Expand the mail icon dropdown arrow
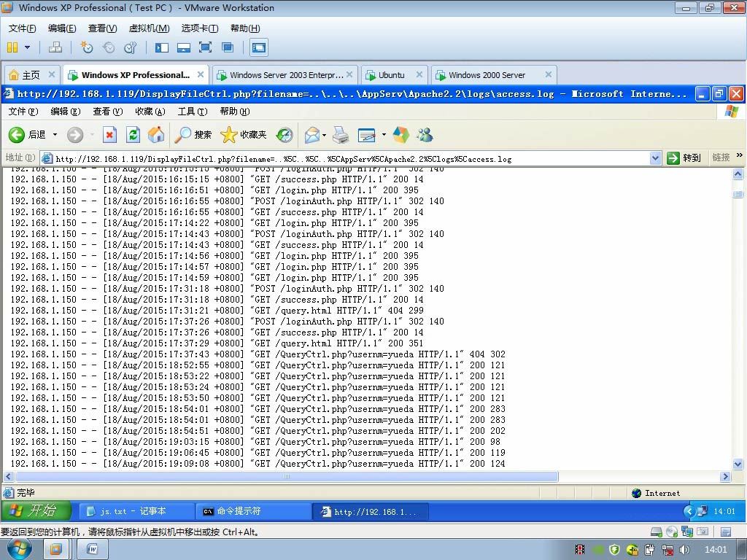 (325, 135)
